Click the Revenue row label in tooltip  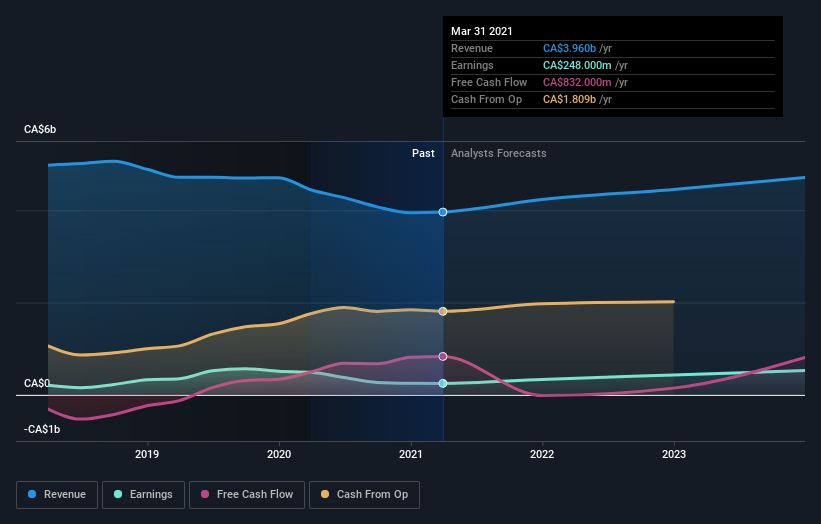click(472, 48)
